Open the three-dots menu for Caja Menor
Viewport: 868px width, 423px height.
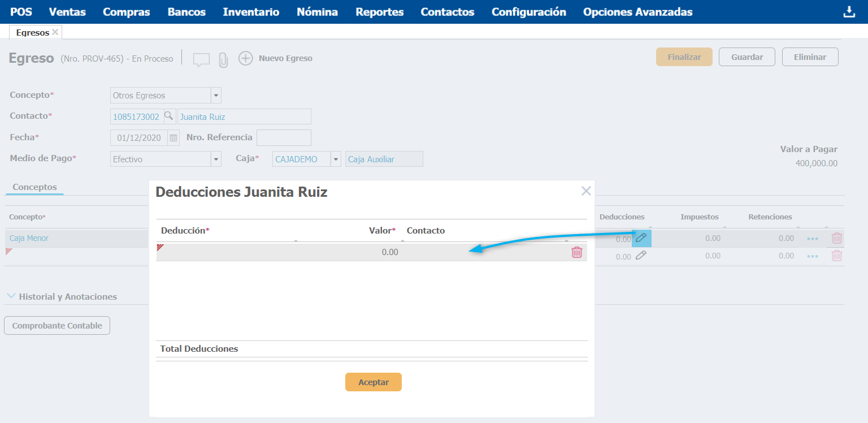(813, 239)
